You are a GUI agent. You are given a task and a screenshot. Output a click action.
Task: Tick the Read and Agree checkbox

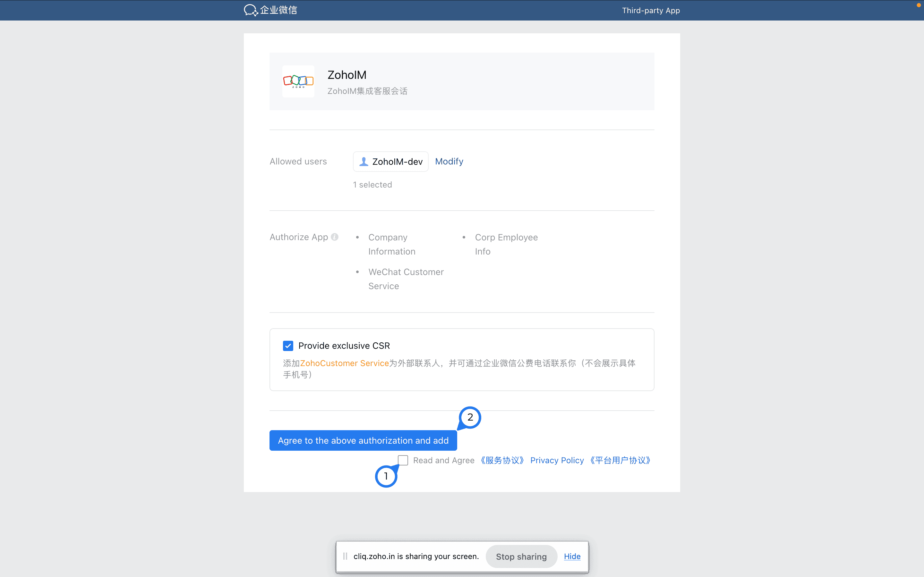click(403, 460)
